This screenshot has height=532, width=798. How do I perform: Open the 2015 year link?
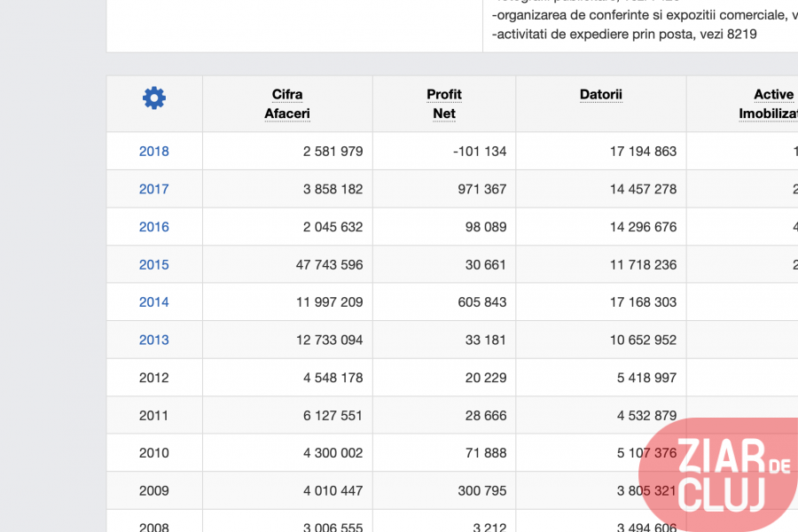(153, 264)
